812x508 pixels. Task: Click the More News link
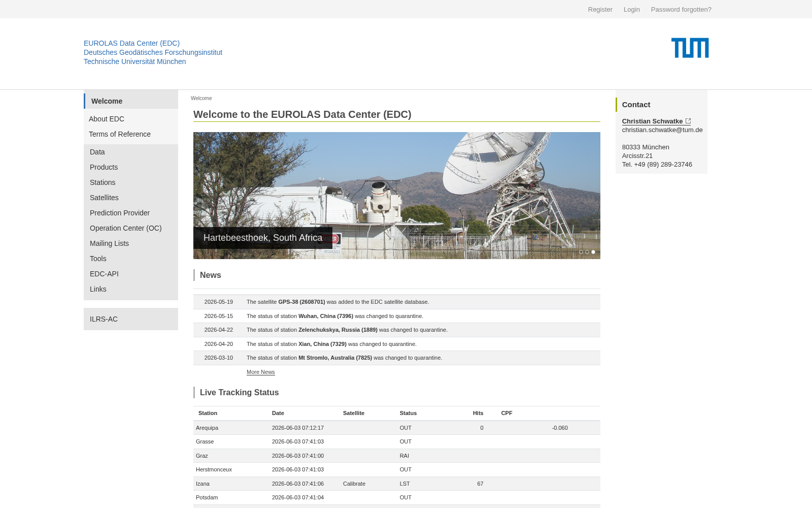point(260,372)
